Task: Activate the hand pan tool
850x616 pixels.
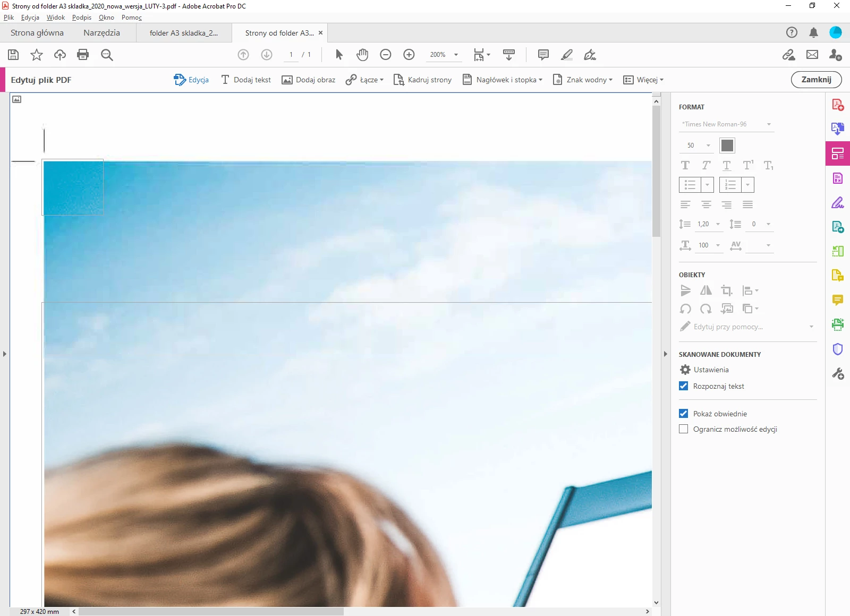Action: pos(362,55)
